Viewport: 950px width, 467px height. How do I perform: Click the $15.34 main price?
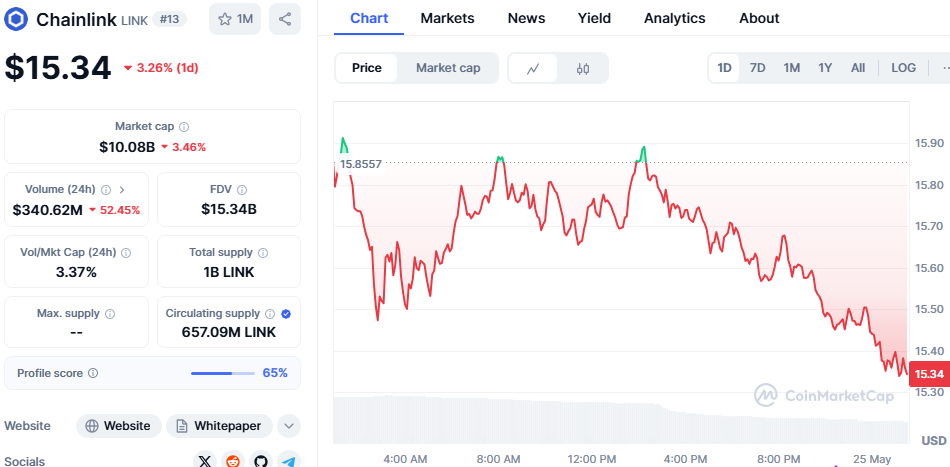[x=58, y=68]
